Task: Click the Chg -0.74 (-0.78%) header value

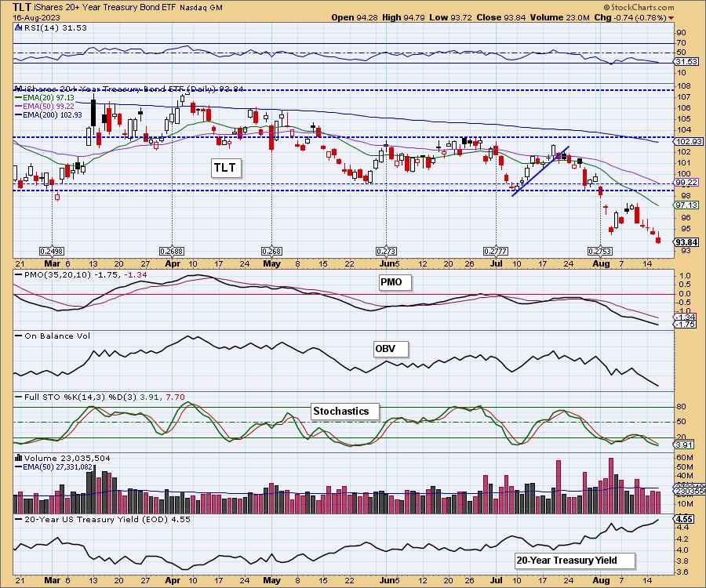Action: pos(631,17)
